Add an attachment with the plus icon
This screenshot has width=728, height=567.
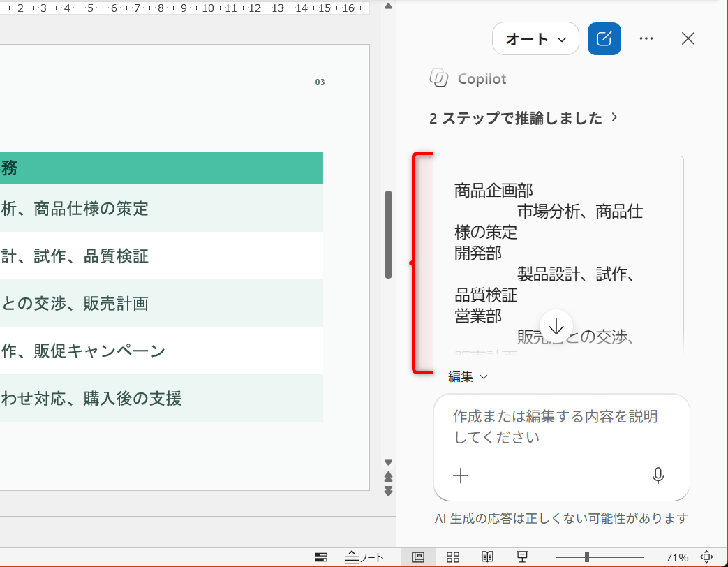coord(461,476)
